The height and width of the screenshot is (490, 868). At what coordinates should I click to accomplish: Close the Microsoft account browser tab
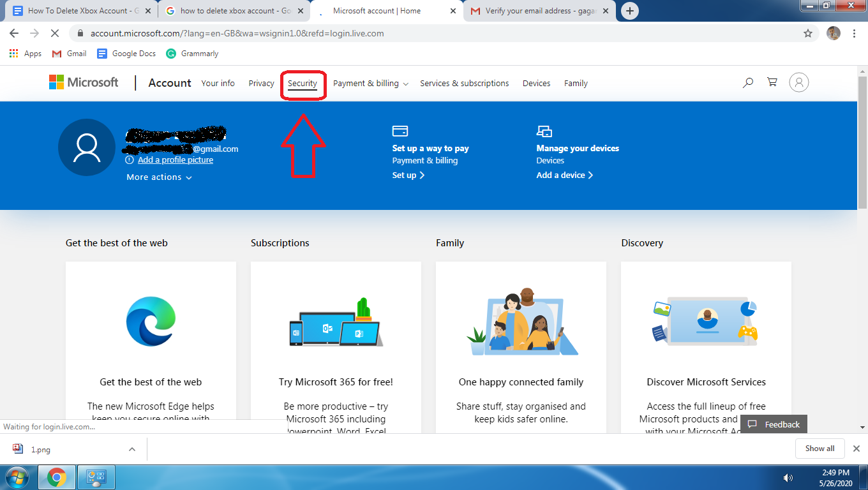(453, 11)
